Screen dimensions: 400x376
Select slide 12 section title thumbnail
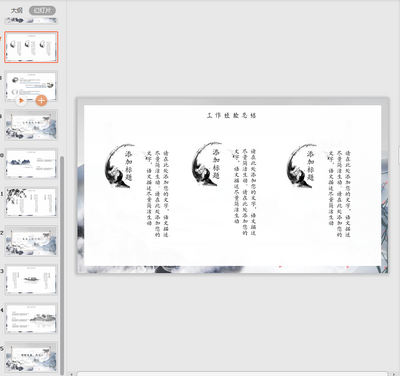[31, 241]
